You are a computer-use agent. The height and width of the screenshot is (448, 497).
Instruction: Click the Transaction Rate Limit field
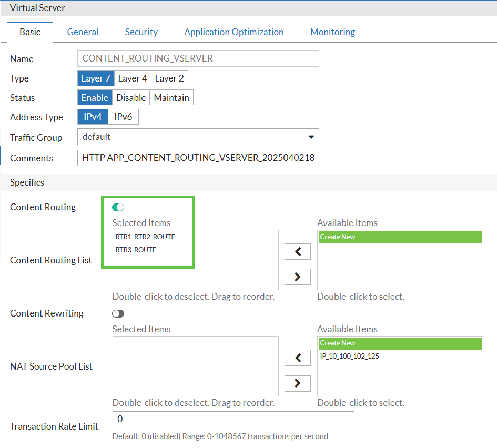click(x=233, y=419)
